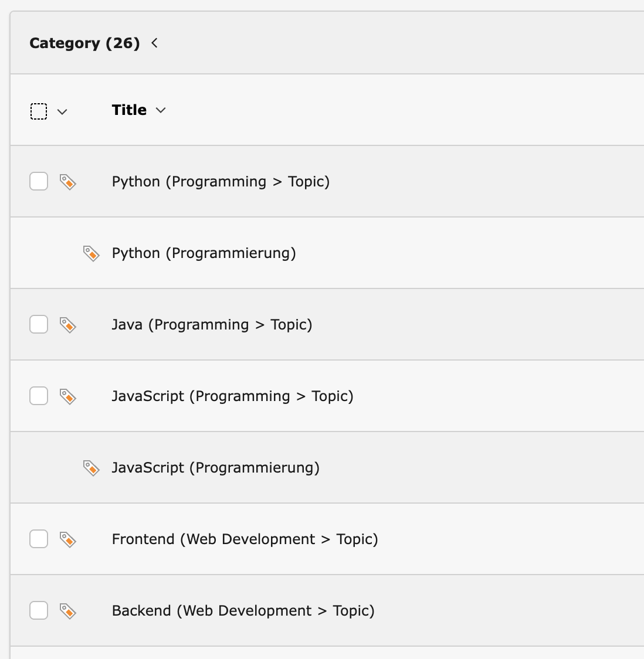Viewport: 644px width, 659px height.
Task: Click the tag icon in the Backend row
Action: click(x=67, y=611)
